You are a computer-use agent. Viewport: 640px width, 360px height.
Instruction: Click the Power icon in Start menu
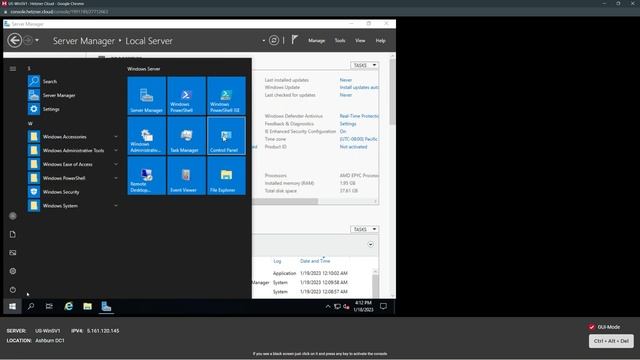13,289
